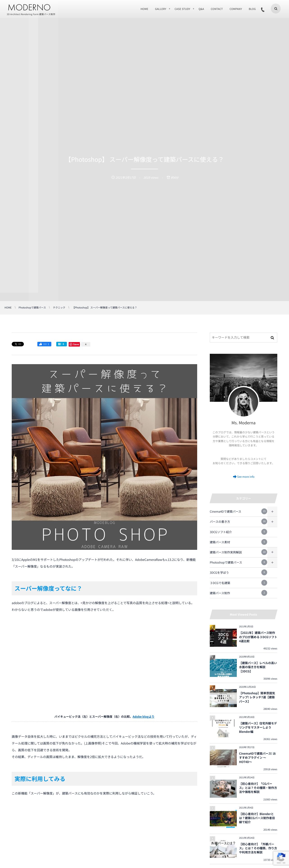Open 簡単雰囲気アップ! レタッチ7選 post title
This screenshot has height=868, width=289.
257,697
